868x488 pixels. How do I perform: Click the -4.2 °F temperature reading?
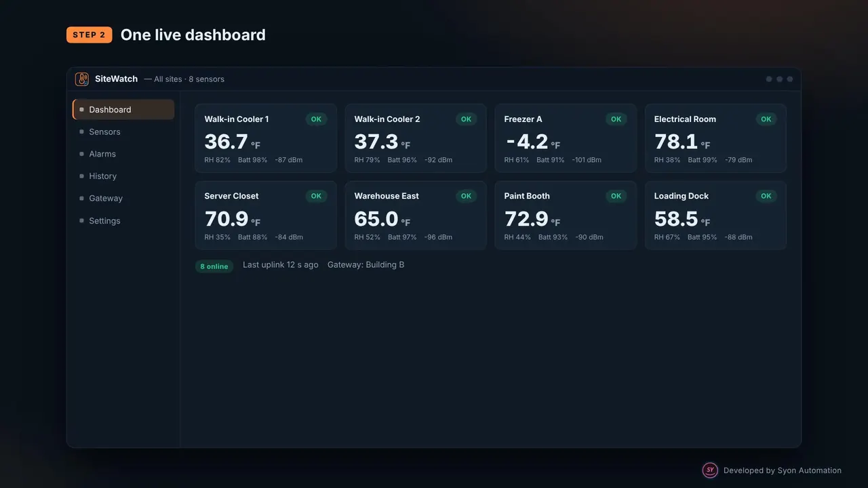tap(532, 142)
